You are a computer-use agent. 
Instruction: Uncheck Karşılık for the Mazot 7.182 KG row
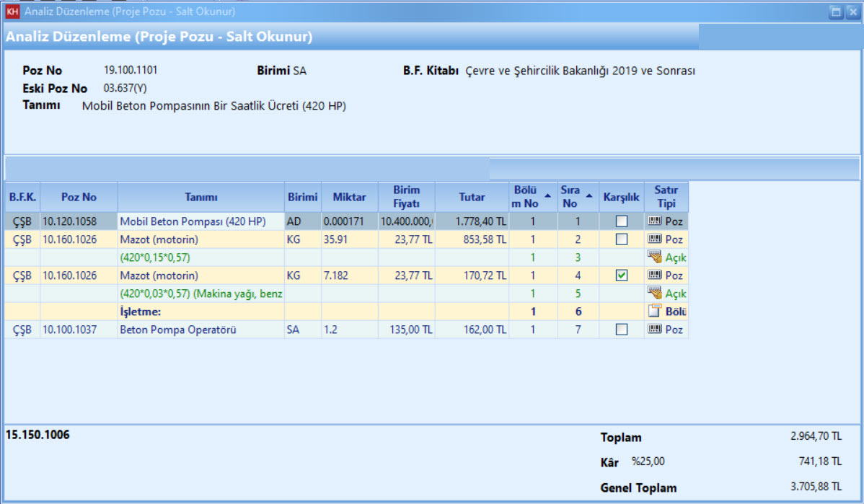pyautogui.click(x=621, y=275)
